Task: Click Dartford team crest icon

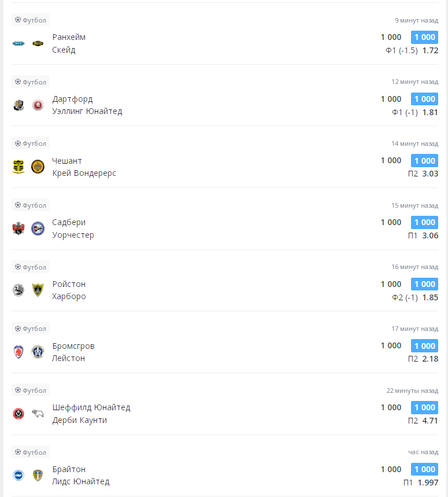Action: (18, 105)
